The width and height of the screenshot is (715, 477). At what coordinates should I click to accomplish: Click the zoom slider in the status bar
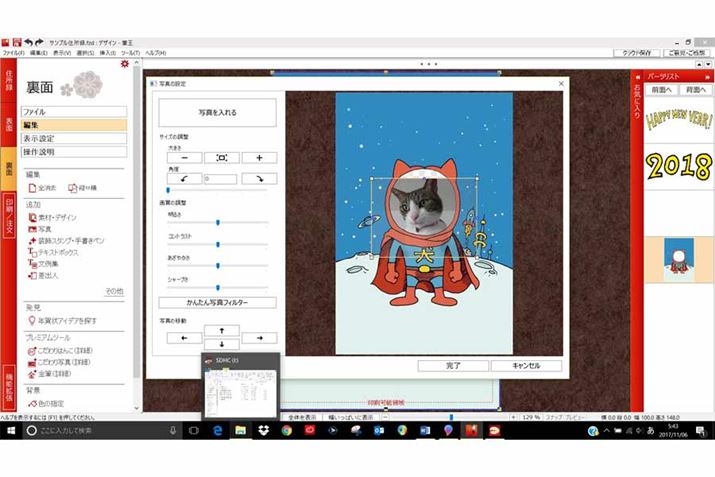pos(451,417)
